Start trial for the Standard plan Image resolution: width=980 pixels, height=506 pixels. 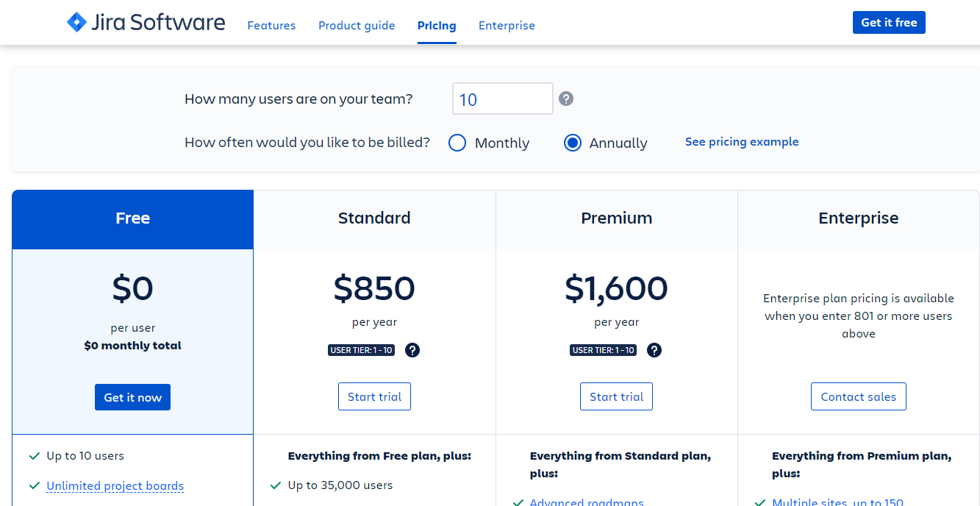tap(374, 396)
